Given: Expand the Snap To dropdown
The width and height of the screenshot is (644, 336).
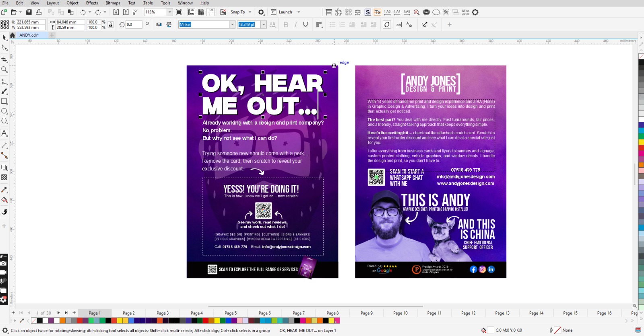Looking at the screenshot, I should click(250, 12).
